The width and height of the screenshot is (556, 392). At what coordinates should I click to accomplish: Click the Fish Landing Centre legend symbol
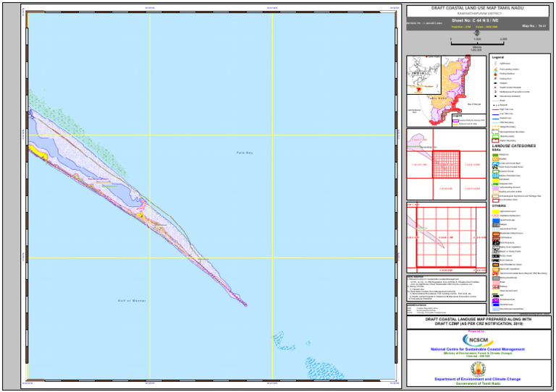(x=495, y=69)
